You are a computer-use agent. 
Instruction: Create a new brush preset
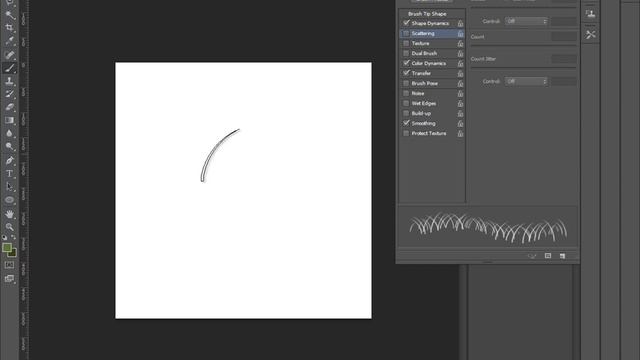562,256
